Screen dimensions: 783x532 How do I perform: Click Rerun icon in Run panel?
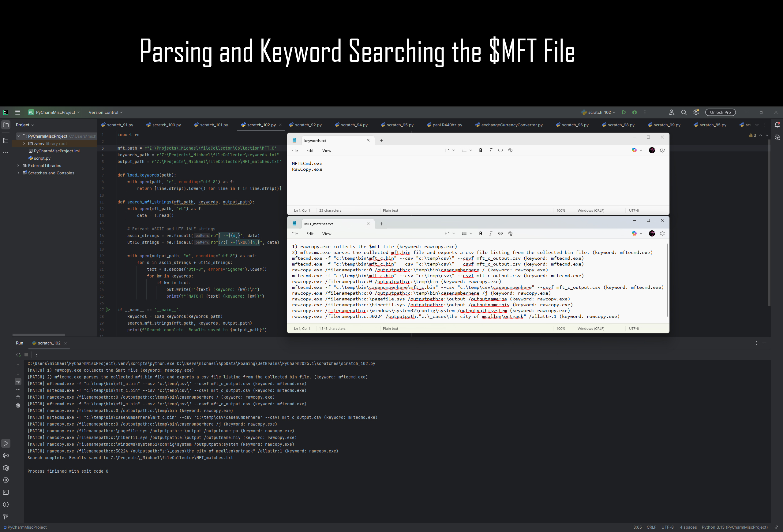(18, 355)
